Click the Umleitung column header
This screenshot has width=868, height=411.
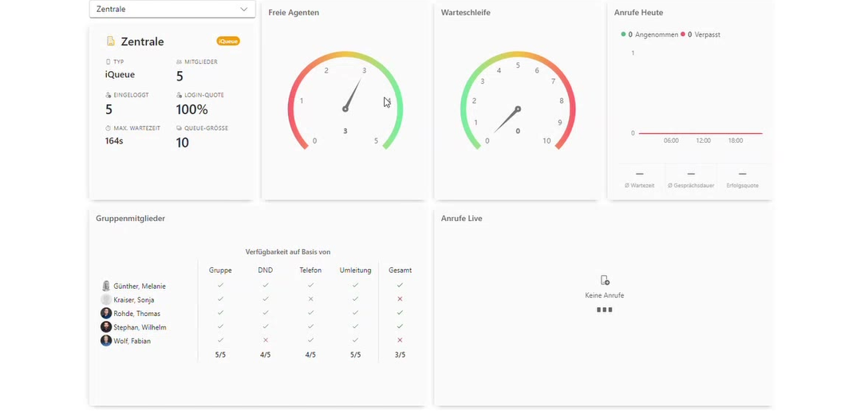pos(355,271)
